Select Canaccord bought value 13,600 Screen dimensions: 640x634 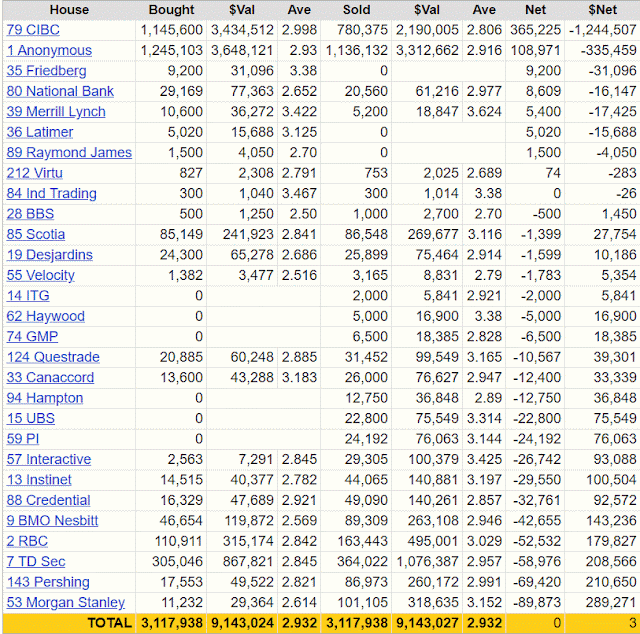coord(181,377)
